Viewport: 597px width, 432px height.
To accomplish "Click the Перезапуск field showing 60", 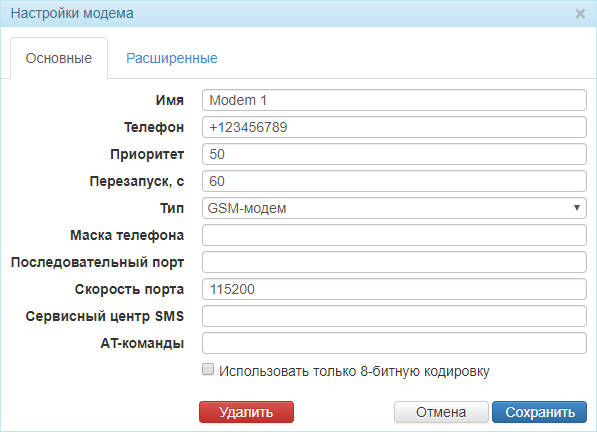I will click(394, 181).
